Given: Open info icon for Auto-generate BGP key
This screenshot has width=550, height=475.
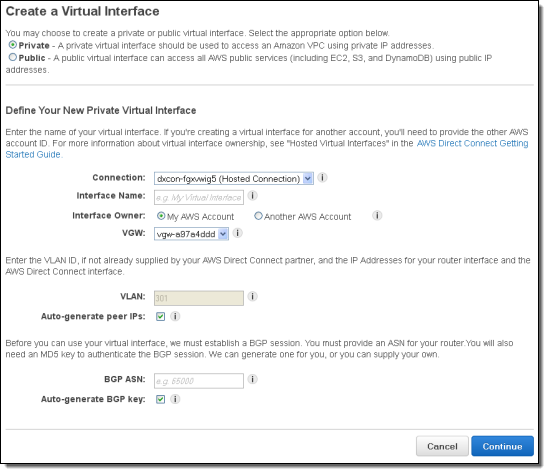Looking at the screenshot, I should (x=175, y=399).
